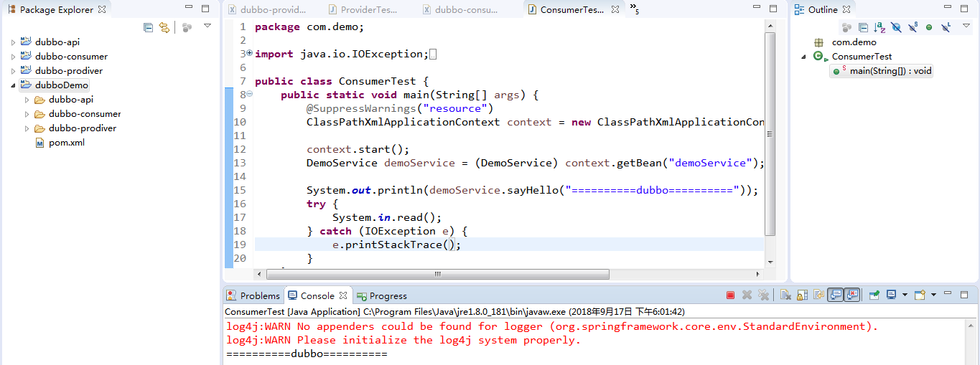The image size is (980, 365).
Task: Maximize the Outline view
Action: point(964,9)
